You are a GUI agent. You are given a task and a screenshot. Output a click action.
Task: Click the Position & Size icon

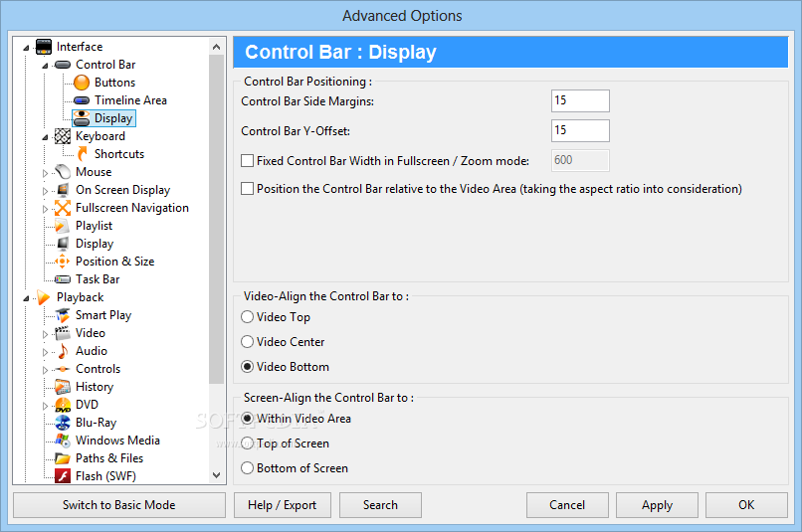coord(63,262)
